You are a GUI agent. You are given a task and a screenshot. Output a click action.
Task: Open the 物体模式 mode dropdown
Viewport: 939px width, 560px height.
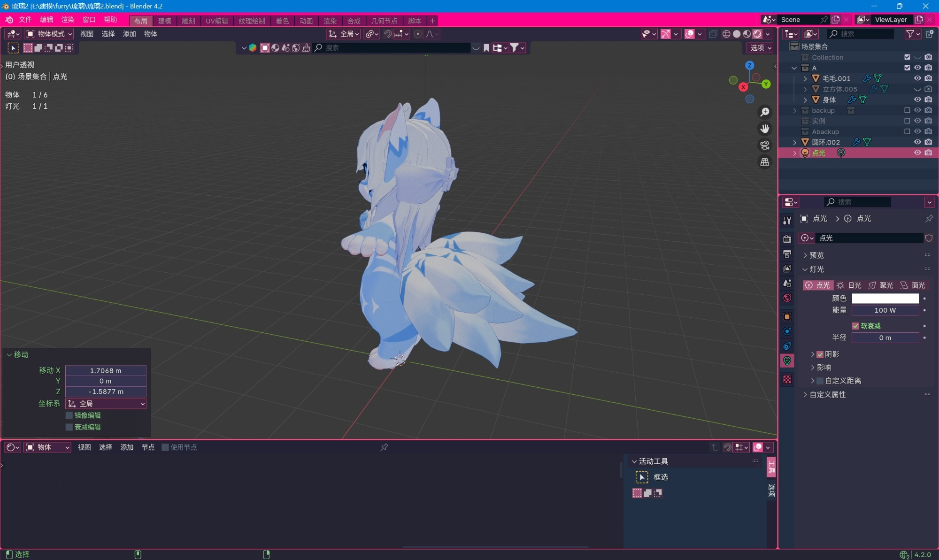49,34
